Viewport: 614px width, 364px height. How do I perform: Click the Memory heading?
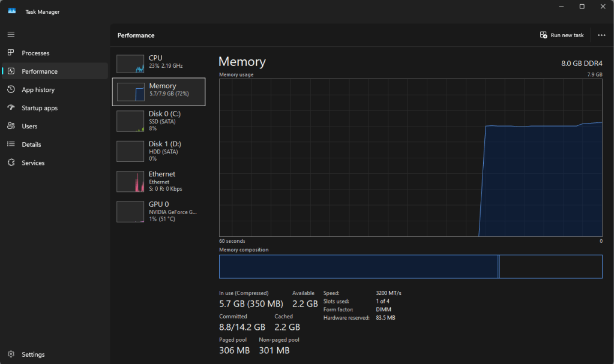242,61
